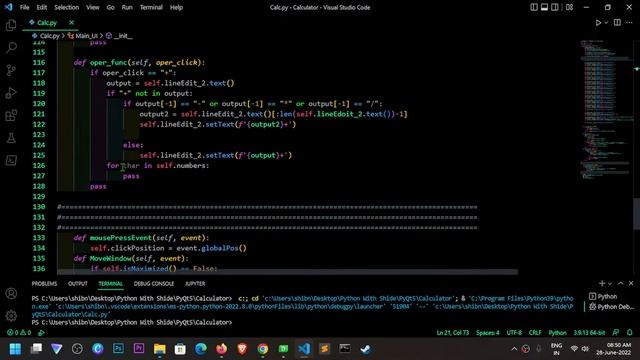Screen dimensions: 640x360
Task: Open the Windows Start button
Action: [x=15, y=349]
